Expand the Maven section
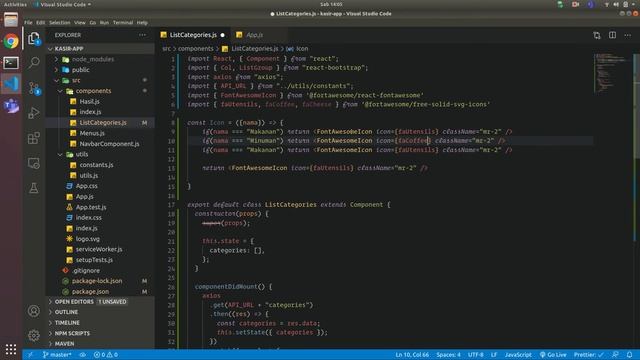The height and width of the screenshot is (360, 640). point(64,344)
